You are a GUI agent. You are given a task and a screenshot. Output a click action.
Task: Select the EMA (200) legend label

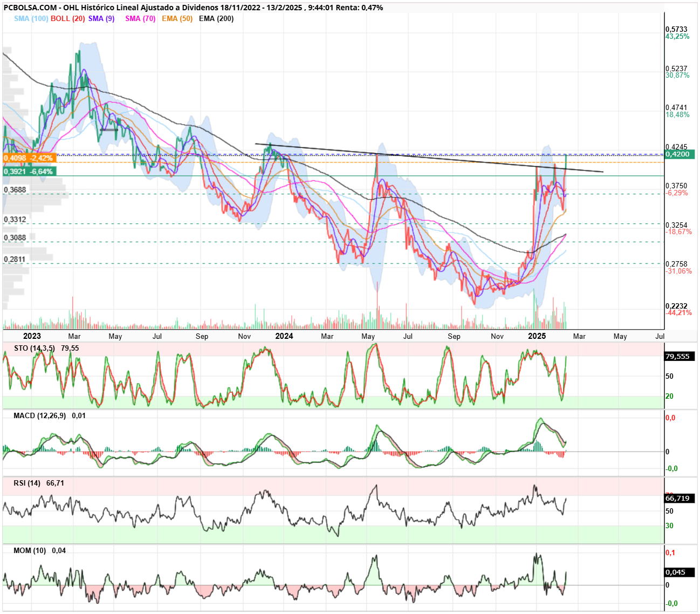point(216,18)
